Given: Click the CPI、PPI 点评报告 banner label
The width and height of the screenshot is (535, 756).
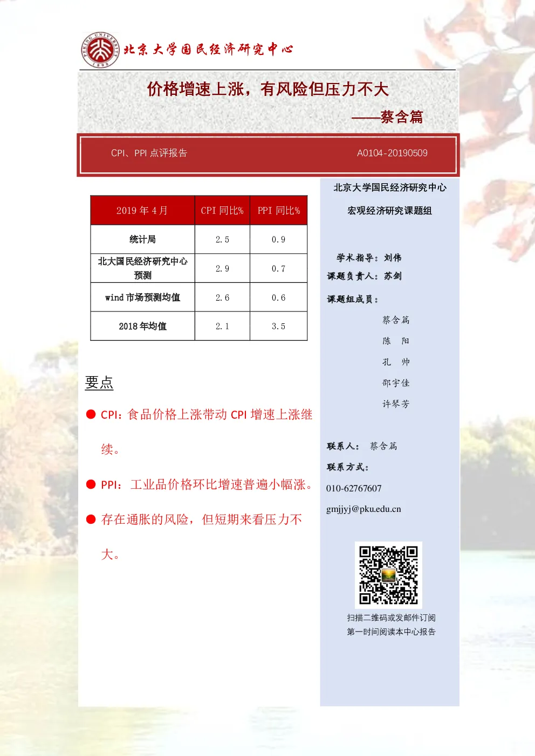Looking at the screenshot, I should (x=149, y=153).
